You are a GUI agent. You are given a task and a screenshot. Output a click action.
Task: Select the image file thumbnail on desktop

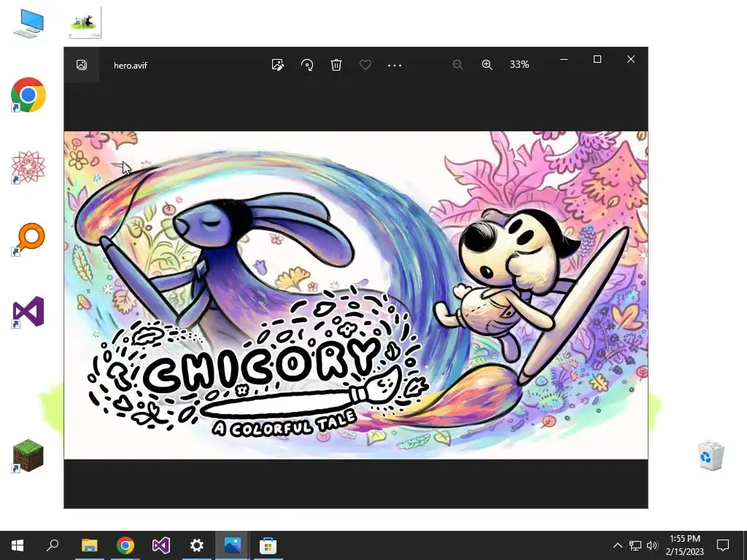[x=85, y=23]
